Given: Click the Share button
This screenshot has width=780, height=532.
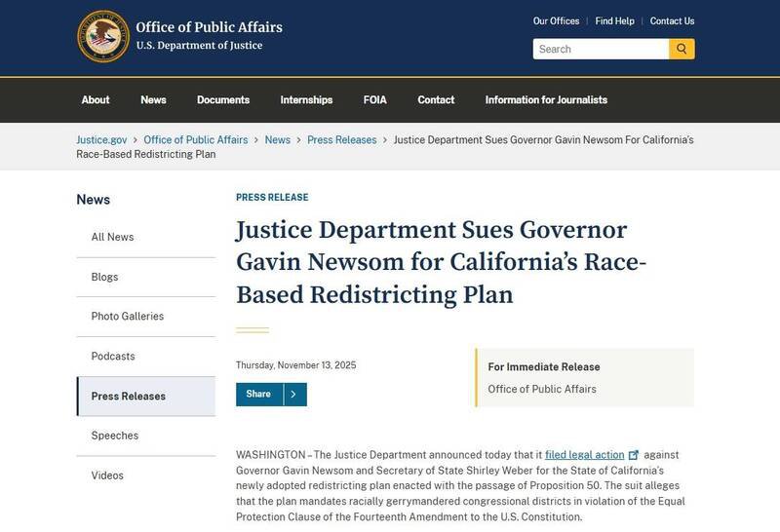Looking at the screenshot, I should coord(258,394).
